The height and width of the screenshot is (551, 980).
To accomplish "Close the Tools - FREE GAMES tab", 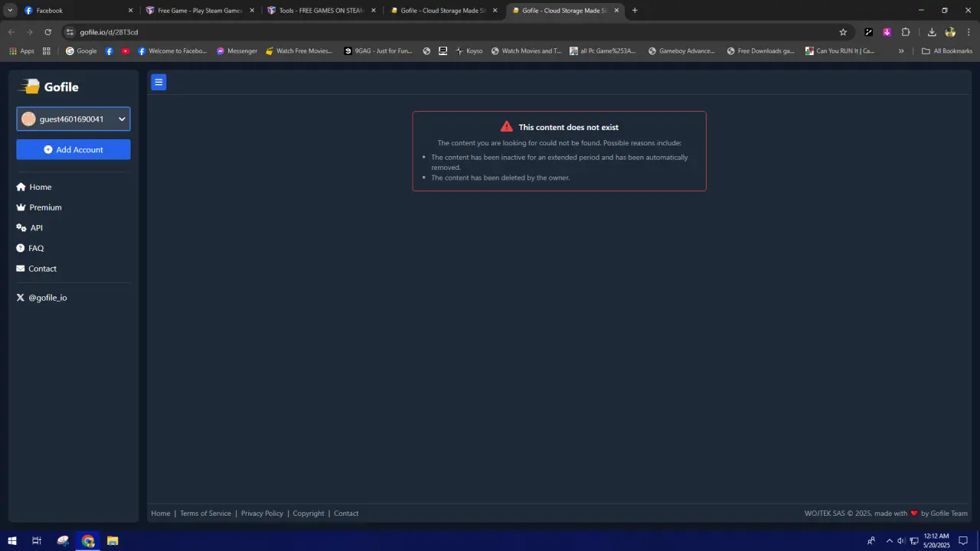I will (x=374, y=11).
